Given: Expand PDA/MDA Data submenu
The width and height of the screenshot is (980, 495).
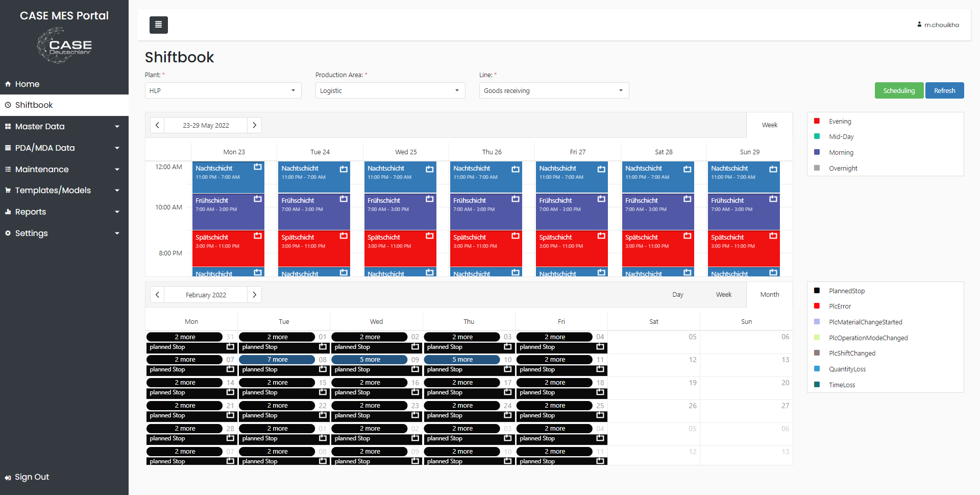Looking at the screenshot, I should (x=117, y=148).
